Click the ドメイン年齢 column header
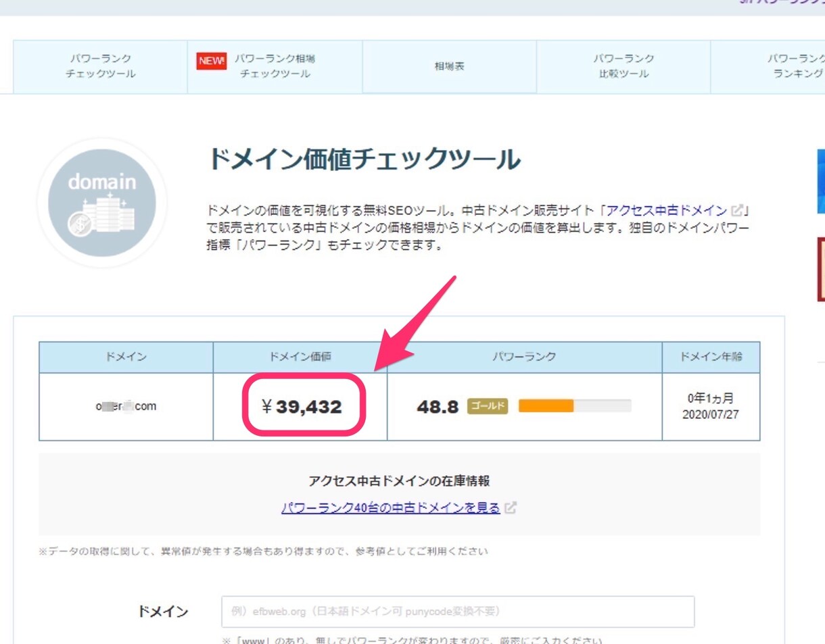 tap(711, 357)
